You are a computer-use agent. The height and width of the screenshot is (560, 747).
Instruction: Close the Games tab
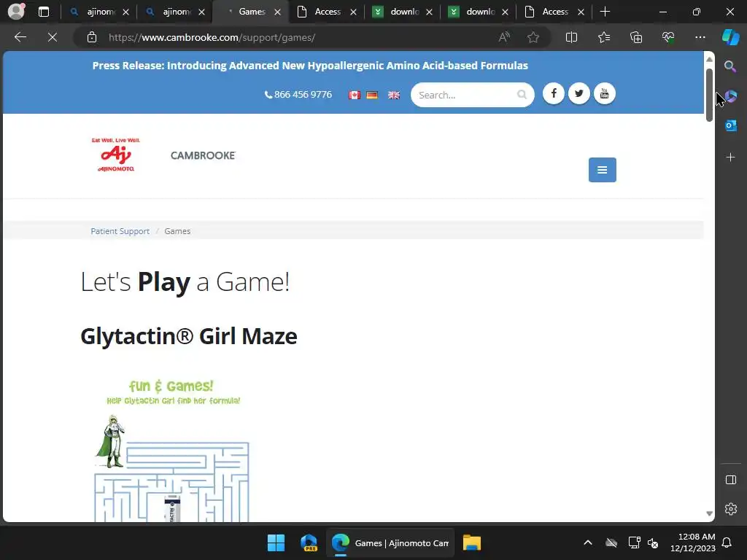[x=277, y=12]
